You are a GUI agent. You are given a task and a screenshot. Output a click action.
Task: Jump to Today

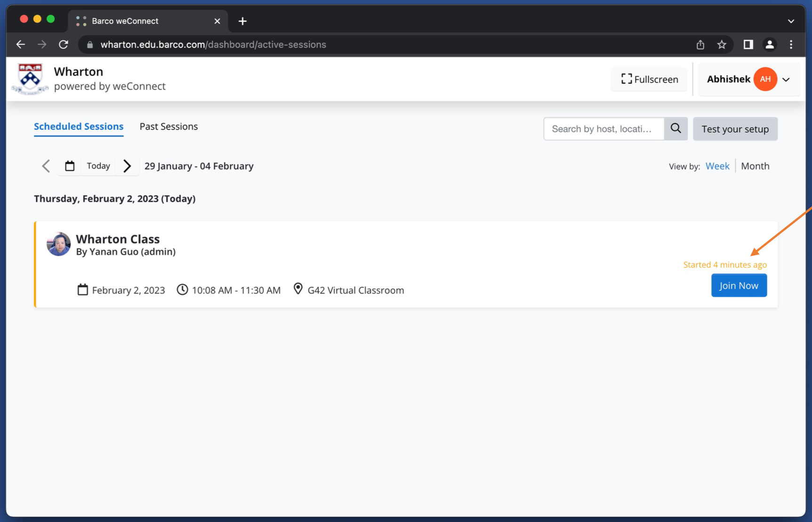(98, 166)
